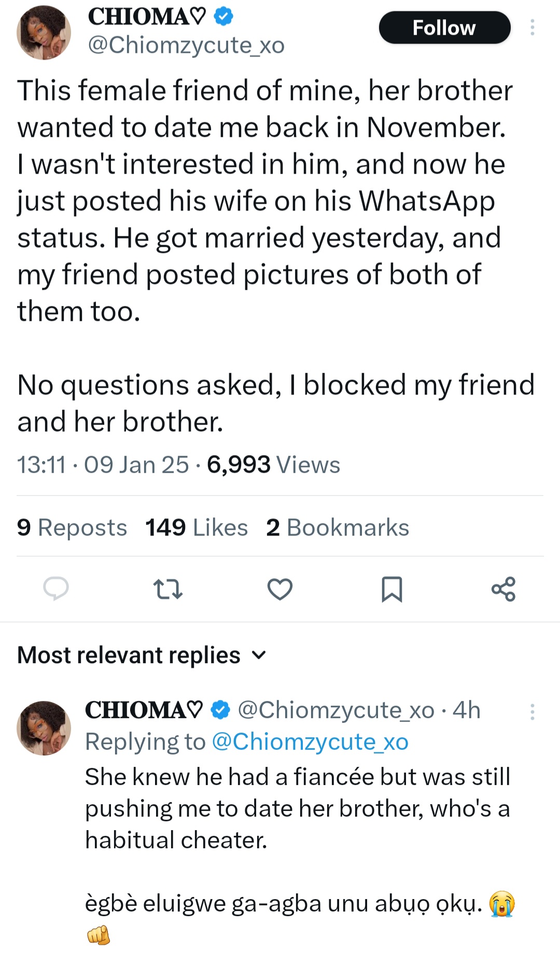Open the 2 Bookmarks count
Viewport: 560px width, 954px height.
point(338,528)
